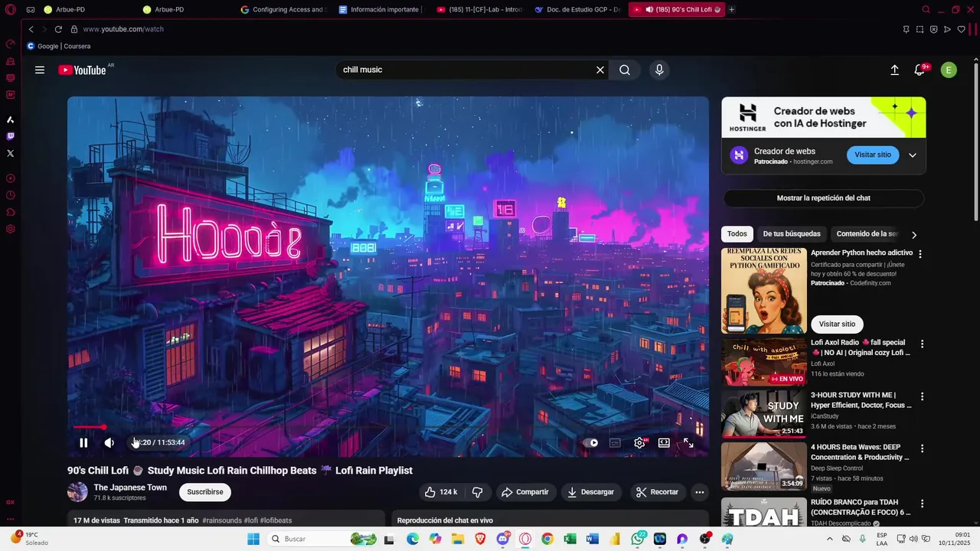This screenshot has width=980, height=551.
Task: Click the Compartir button
Action: click(525, 492)
